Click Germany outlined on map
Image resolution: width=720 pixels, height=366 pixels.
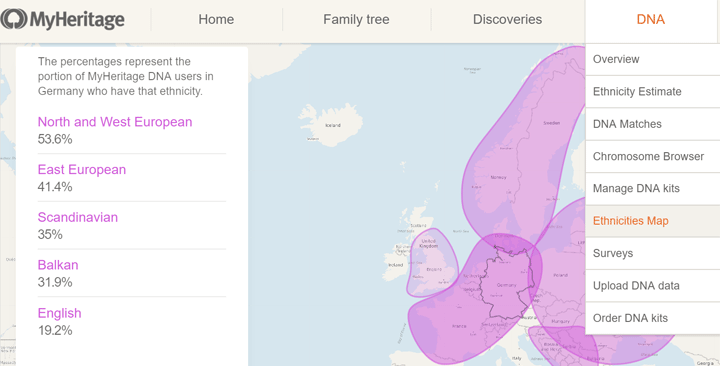tap(505, 283)
